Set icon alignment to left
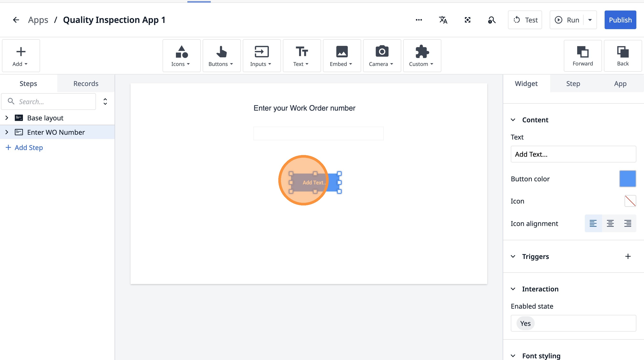 [x=593, y=223]
